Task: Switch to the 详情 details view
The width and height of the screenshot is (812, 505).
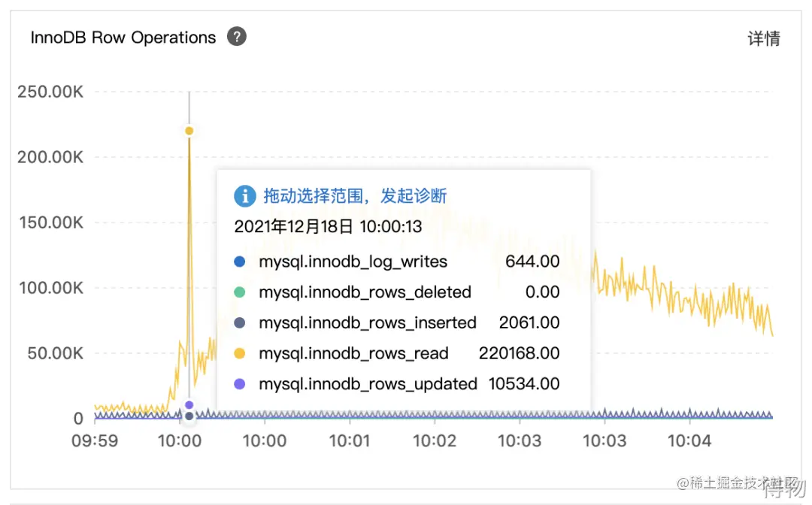Action: 764,38
